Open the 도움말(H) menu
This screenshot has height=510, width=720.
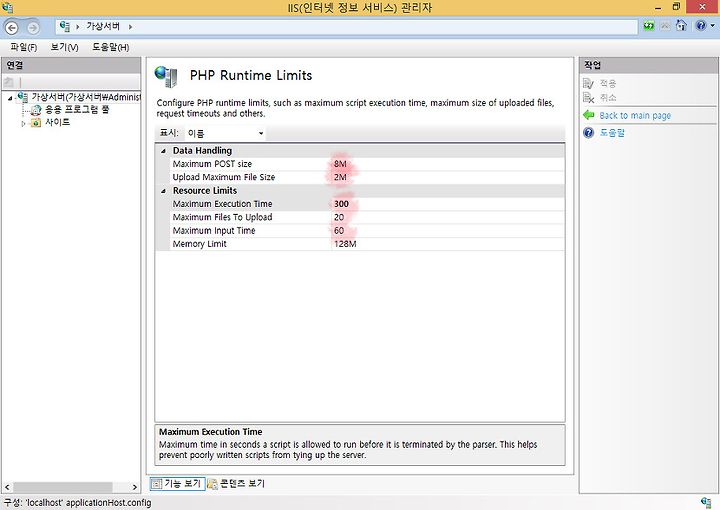coord(111,47)
